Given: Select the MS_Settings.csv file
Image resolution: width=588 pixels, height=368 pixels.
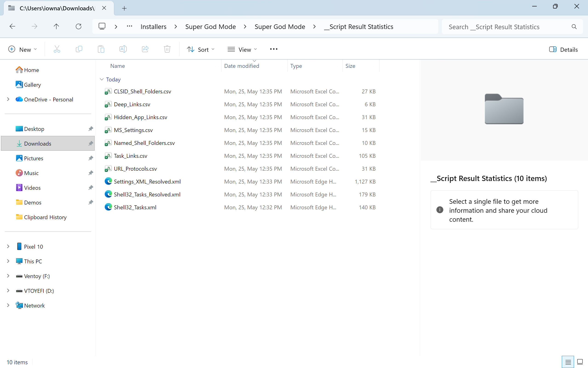Looking at the screenshot, I should pos(133,130).
